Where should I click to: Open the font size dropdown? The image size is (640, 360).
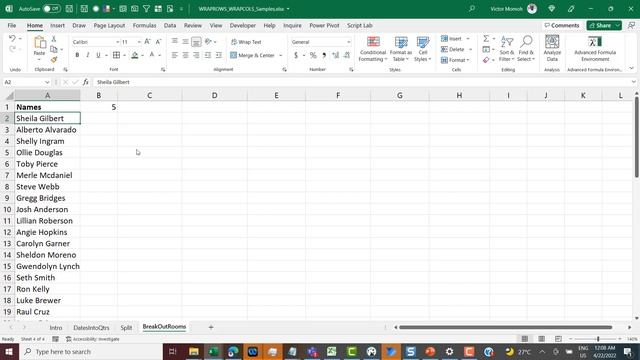pos(139,42)
